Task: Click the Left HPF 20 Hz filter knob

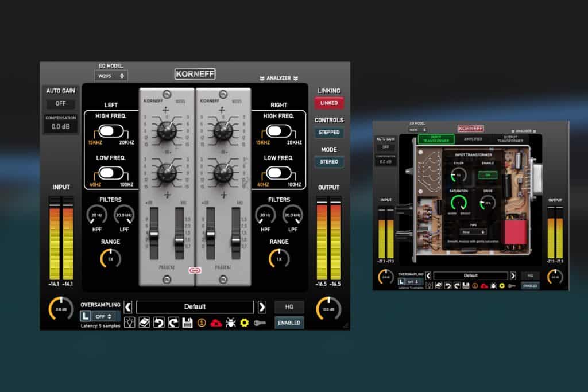Action: coord(96,215)
